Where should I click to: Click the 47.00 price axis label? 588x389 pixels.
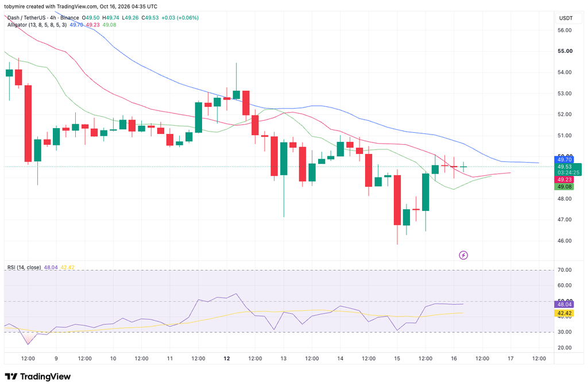tap(564, 219)
